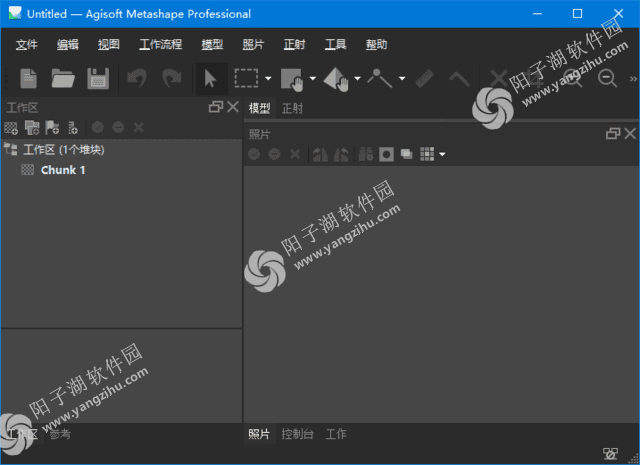640x465 pixels.
Task: Open the grid view mode dropdown arrow
Action: [x=442, y=155]
